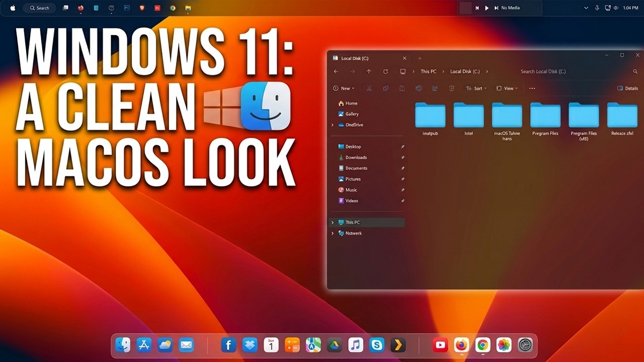Skip to next media track
Viewport: 644px width, 362px height.
[x=496, y=8]
